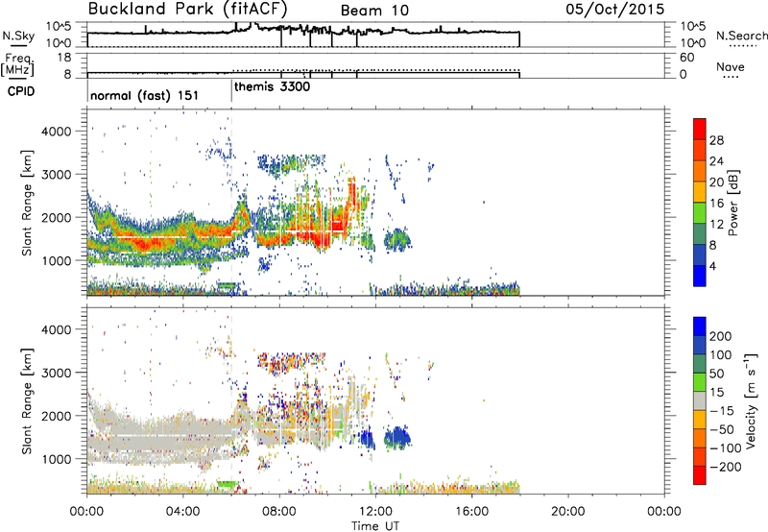Click the '12:00' time axis tick label
Viewport: 768px width, 532px height.
click(375, 512)
